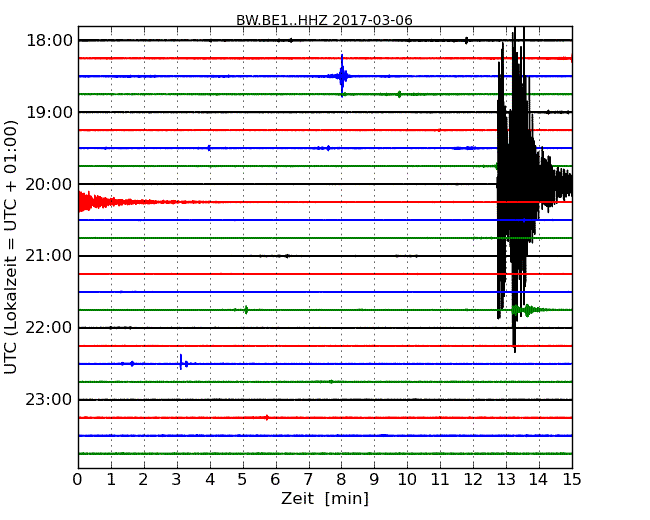The width and height of the screenshot is (650, 520).
Task: Click the 20:00 time label
Action: [49, 184]
